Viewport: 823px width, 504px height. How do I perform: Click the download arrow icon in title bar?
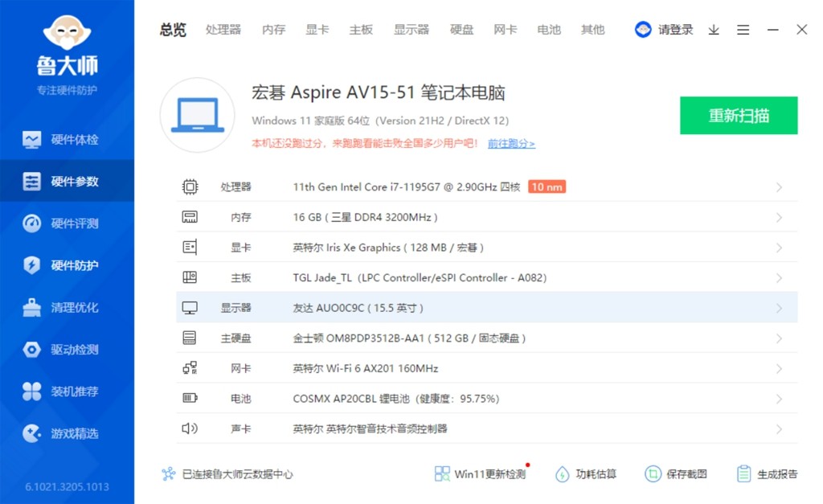point(714,30)
